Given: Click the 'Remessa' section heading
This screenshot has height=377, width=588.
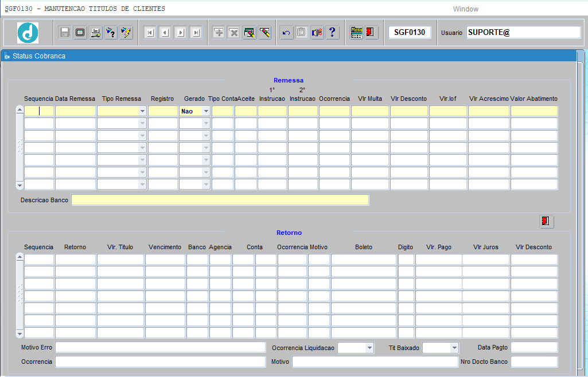Looking at the screenshot, I should pyautogui.click(x=289, y=80).
